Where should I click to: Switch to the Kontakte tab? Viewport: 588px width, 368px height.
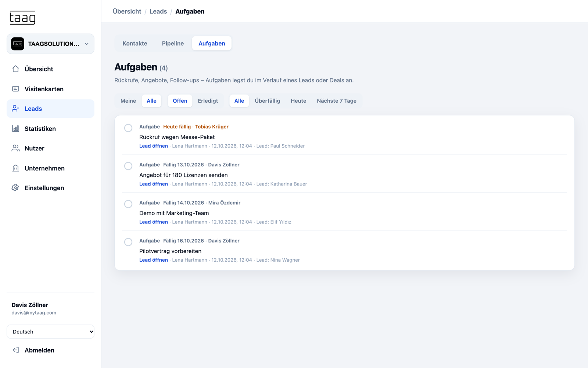(135, 43)
